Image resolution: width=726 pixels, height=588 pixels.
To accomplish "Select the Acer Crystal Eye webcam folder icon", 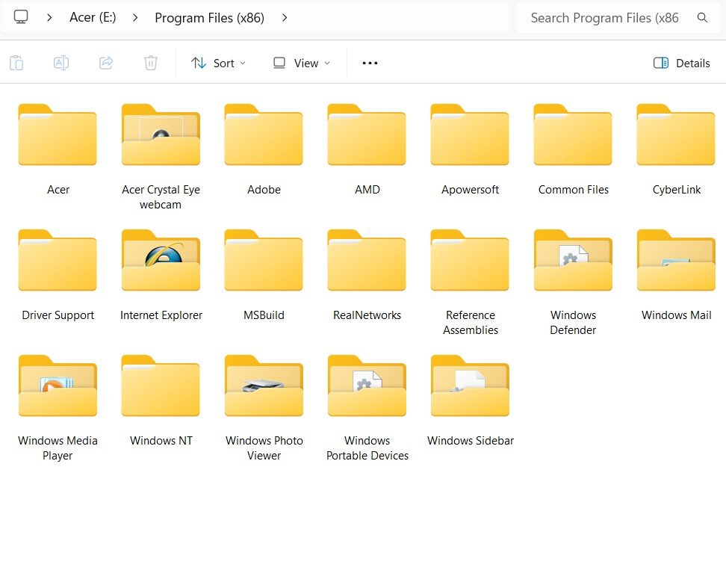I will (x=161, y=134).
